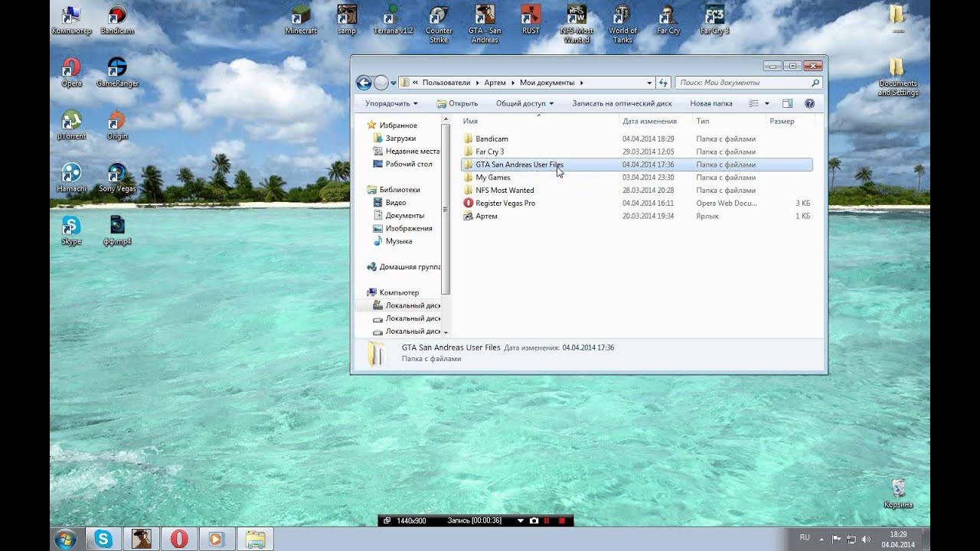Open the recent locations dropdown arrow
Image resolution: width=980 pixels, height=551 pixels.
click(394, 83)
